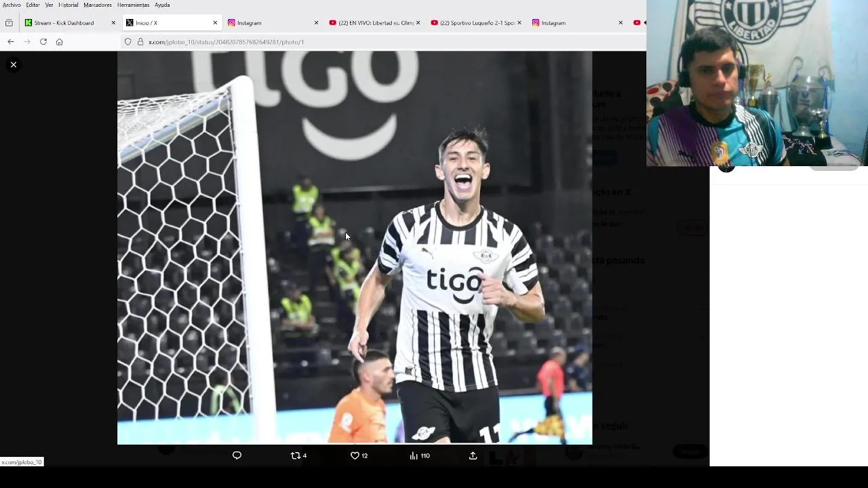Open the Ayuda menu
The image size is (868, 488).
click(162, 5)
